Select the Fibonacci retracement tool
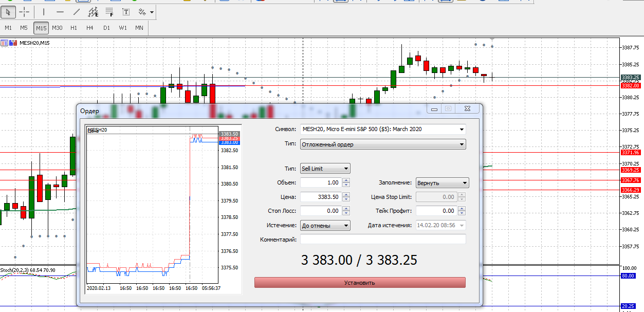Screen dimensions: 644x312 coord(109,11)
